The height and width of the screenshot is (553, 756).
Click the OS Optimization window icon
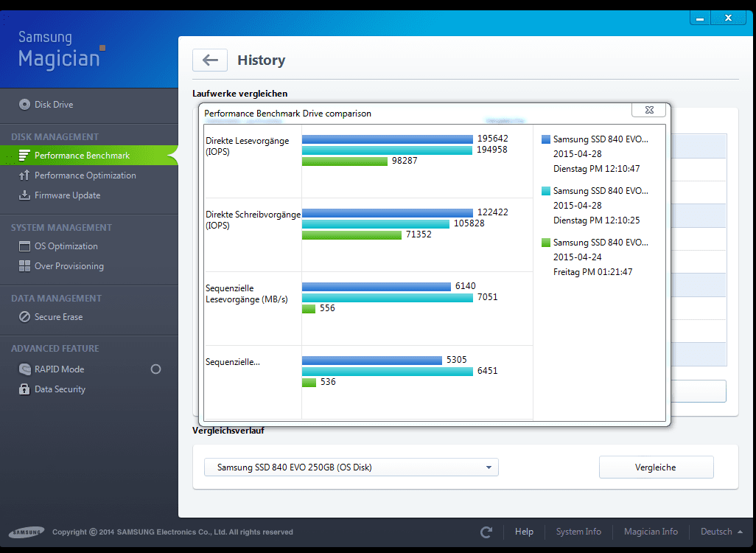coord(24,246)
